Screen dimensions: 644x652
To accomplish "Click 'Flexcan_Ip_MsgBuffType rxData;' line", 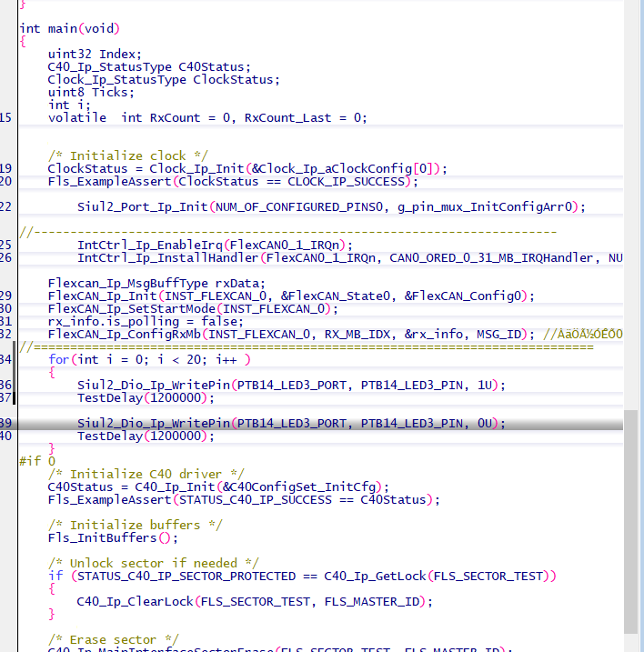I will pos(156,283).
